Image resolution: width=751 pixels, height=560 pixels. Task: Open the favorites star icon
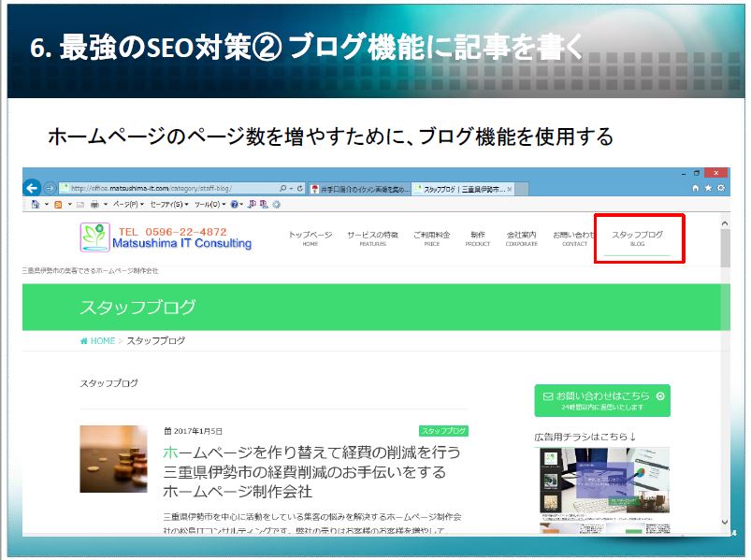point(708,188)
